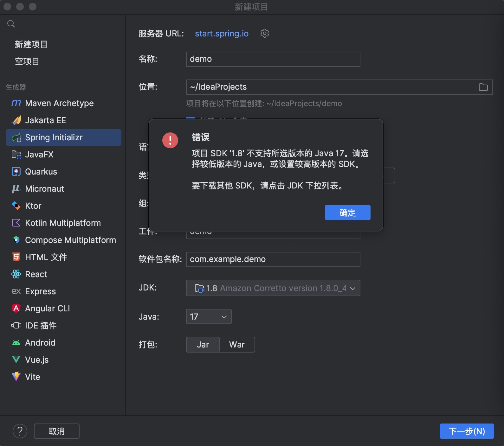This screenshot has width=504, height=446.
Task: Select New Project in sidebar
Action: [31, 44]
